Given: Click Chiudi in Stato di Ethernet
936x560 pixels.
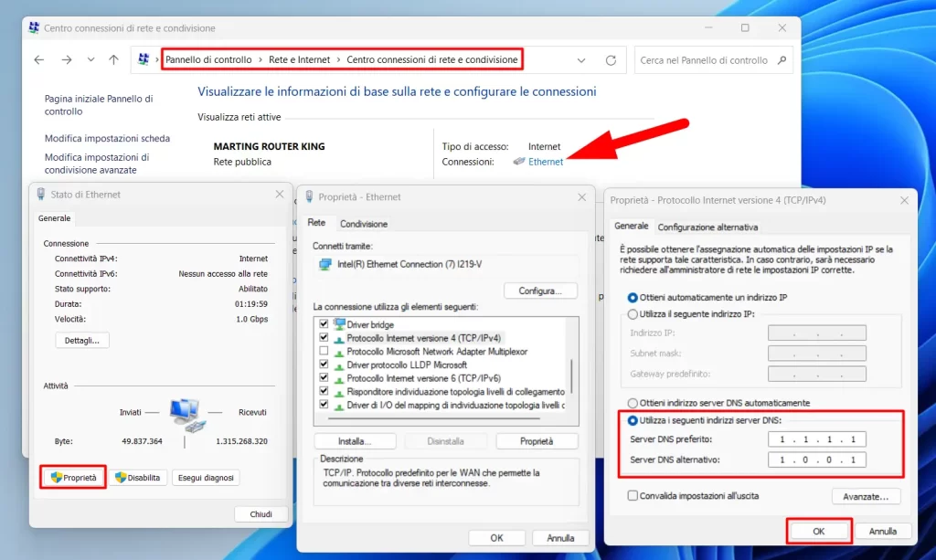Looking at the screenshot, I should 261,514.
